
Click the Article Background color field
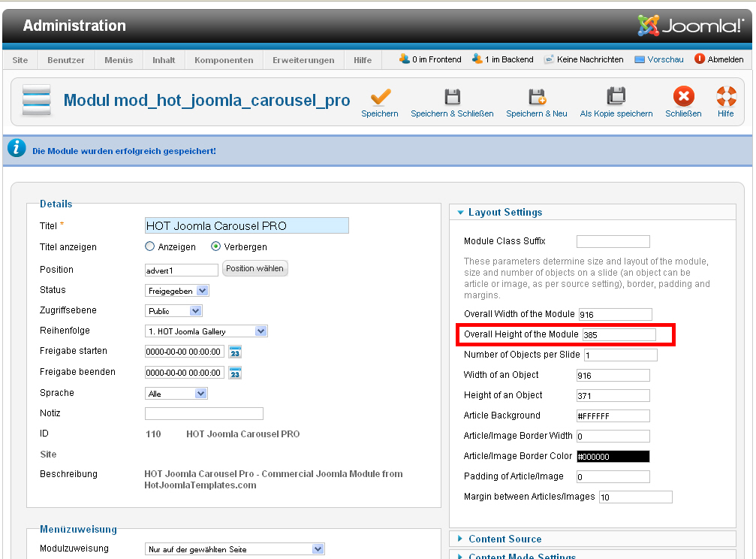[x=613, y=415]
